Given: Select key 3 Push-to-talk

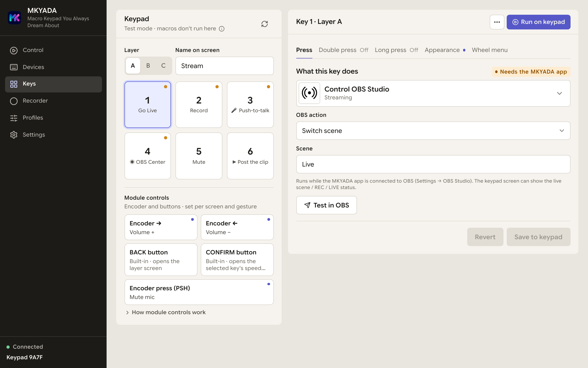Looking at the screenshot, I should (250, 105).
